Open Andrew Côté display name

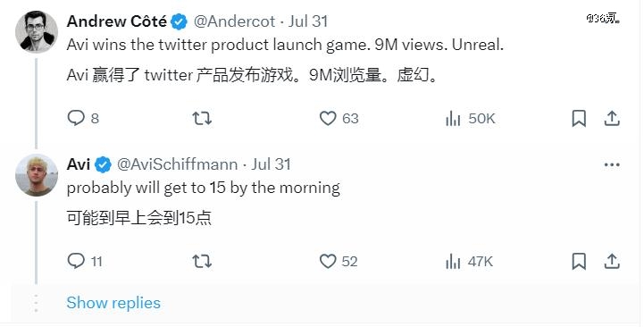(x=117, y=21)
